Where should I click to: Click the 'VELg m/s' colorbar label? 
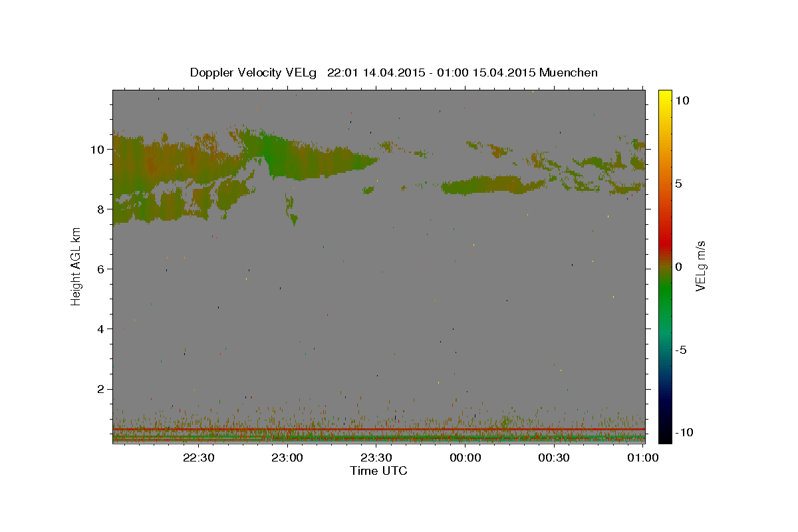coord(700,267)
